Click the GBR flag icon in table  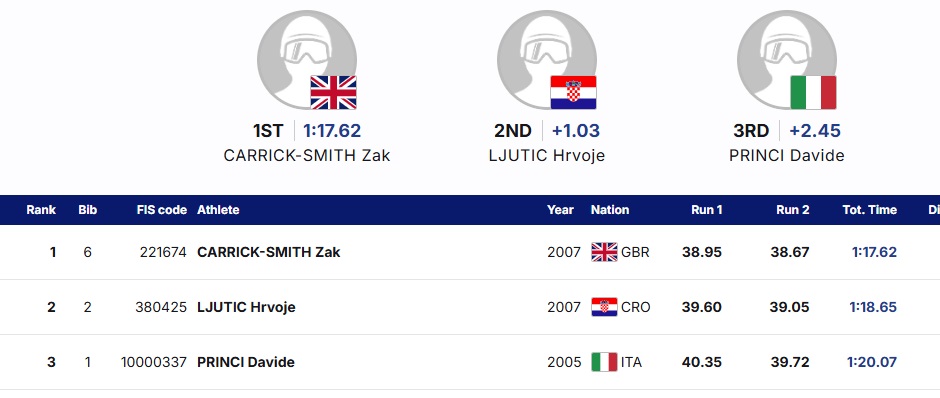604,252
